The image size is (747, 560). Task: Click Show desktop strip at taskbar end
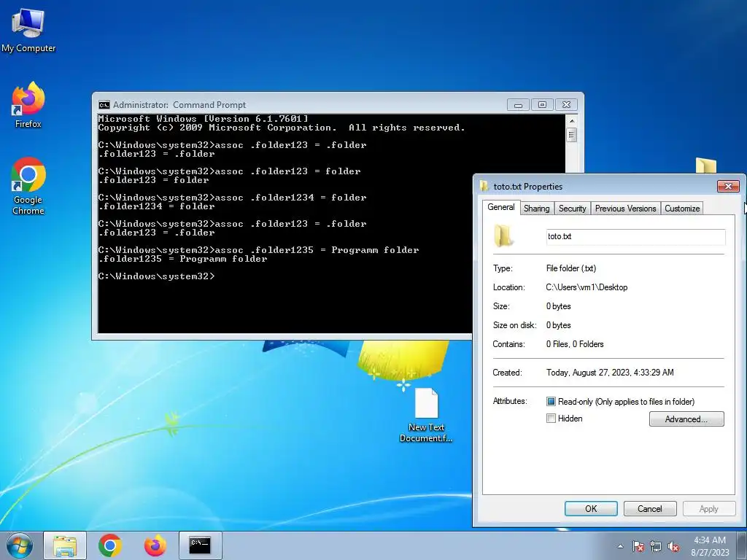click(x=742, y=545)
